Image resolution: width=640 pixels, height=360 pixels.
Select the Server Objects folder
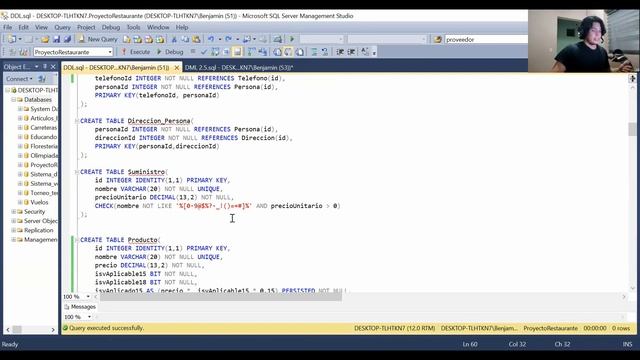40,221
